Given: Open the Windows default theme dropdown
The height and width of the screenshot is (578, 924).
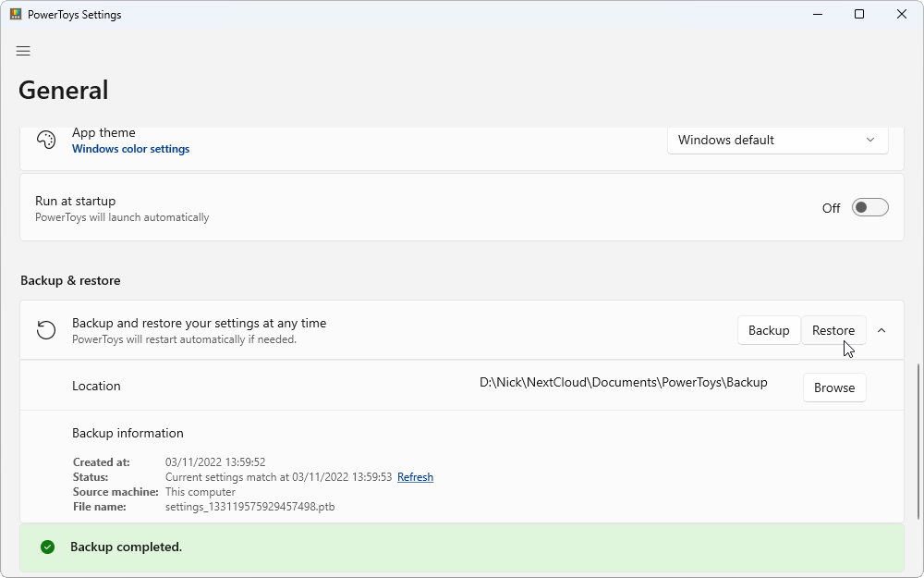Looking at the screenshot, I should [x=777, y=141].
